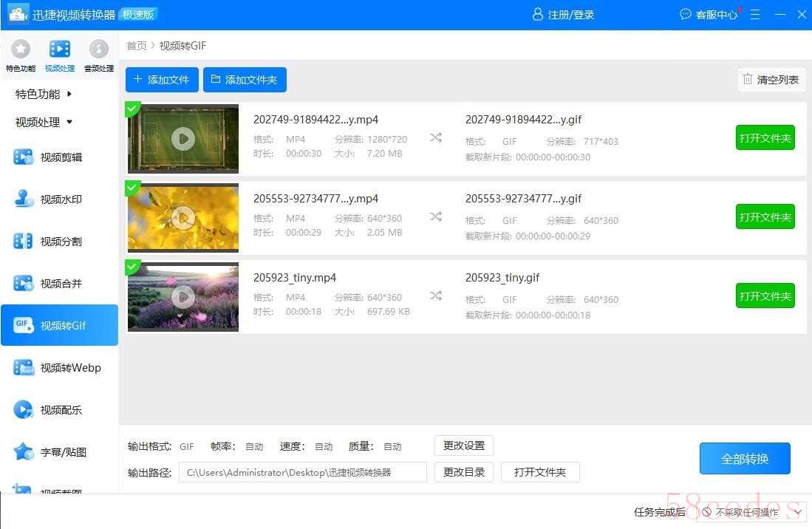Open 视频剪辑 in the sidebar
The height and width of the screenshot is (529, 812).
(x=60, y=157)
